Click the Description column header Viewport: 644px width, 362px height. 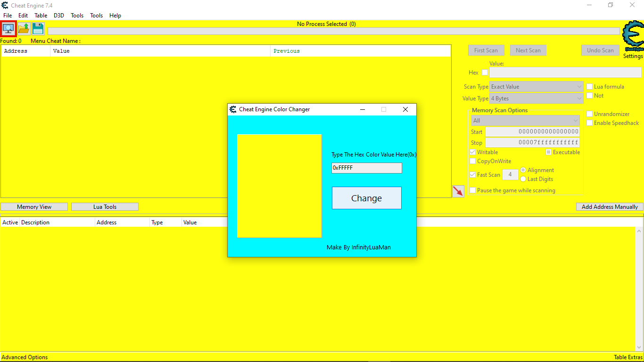pos(57,222)
